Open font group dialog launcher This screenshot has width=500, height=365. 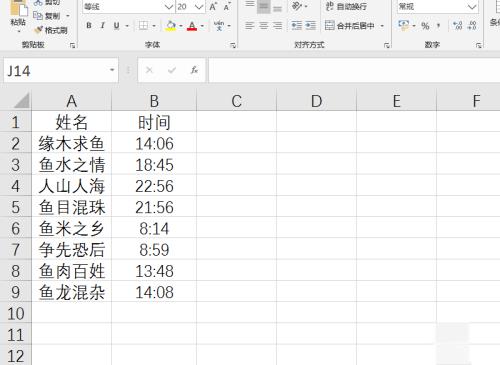(x=233, y=45)
